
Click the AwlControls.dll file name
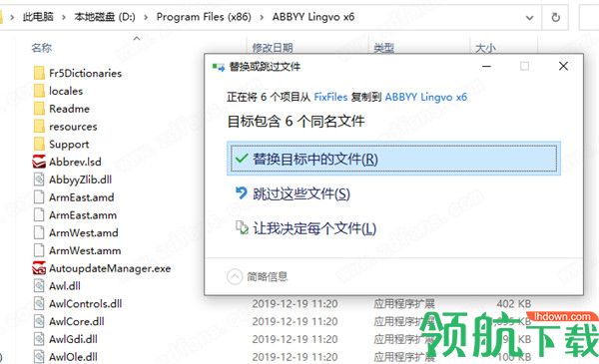[86, 304]
